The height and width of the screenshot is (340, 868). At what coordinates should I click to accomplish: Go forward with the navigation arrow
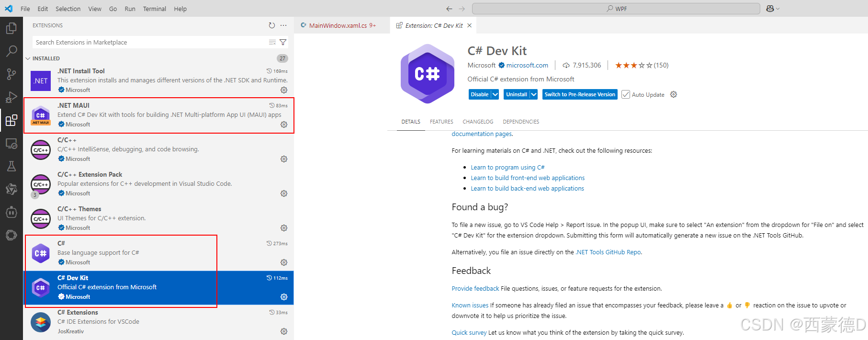coord(462,9)
